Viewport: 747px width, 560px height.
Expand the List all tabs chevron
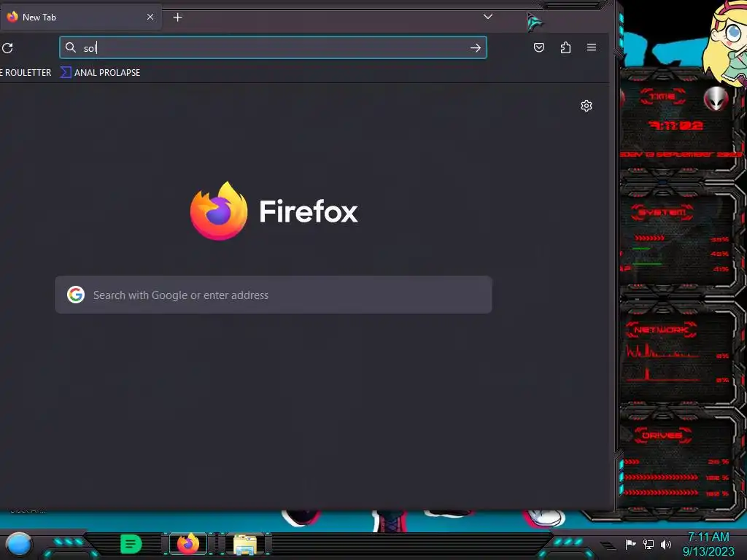[x=488, y=17]
